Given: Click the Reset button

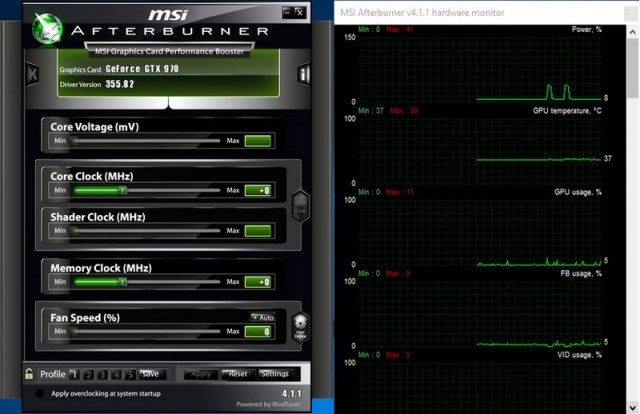Looking at the screenshot, I should pos(238,374).
